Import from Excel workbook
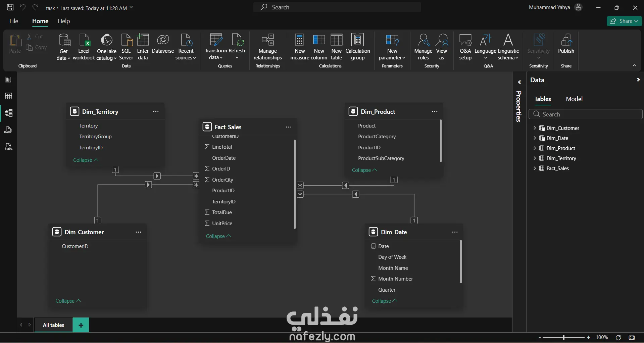The width and height of the screenshot is (644, 343). click(84, 47)
